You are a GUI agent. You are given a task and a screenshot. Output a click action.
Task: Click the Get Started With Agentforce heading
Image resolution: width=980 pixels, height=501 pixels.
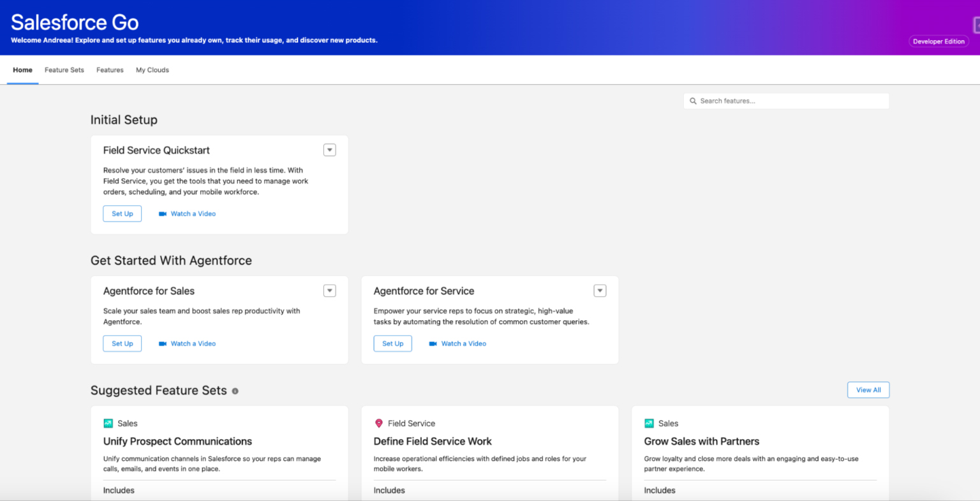coord(171,260)
